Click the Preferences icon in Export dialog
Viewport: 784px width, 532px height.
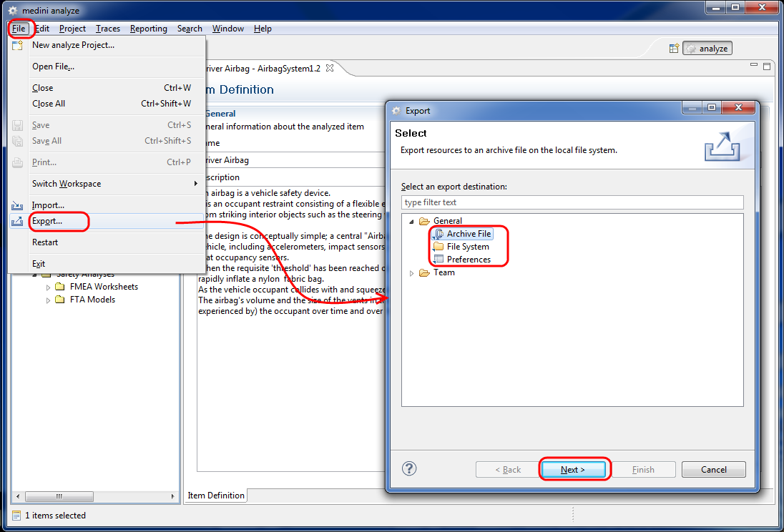coord(438,260)
